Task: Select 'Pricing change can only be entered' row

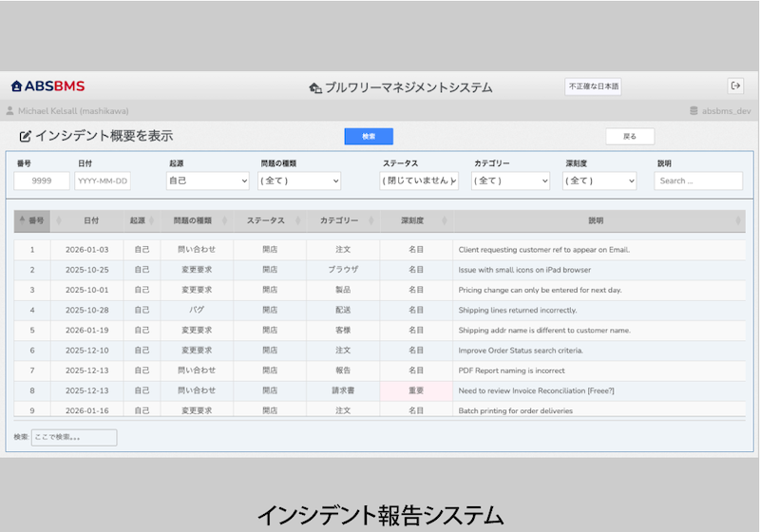Action: coord(379,290)
